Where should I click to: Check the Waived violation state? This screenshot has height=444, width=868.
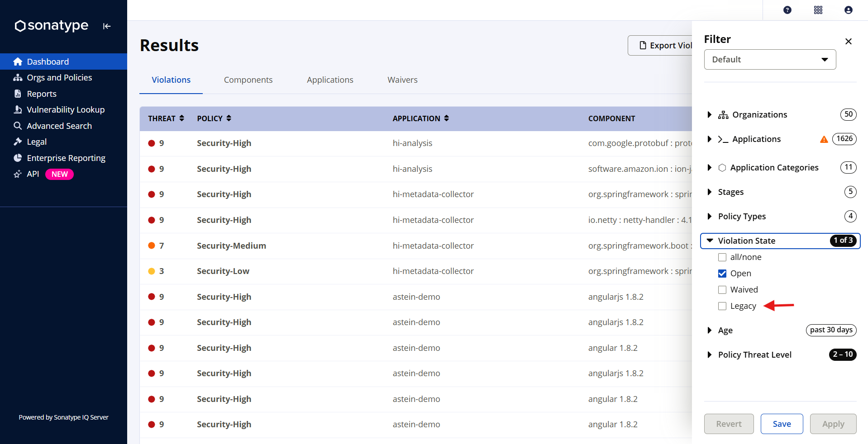pyautogui.click(x=722, y=290)
